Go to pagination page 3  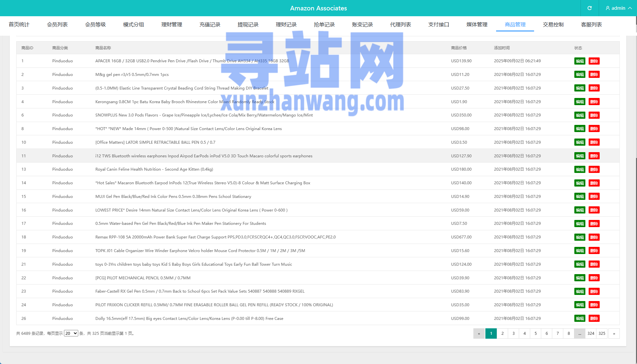[x=513, y=334]
